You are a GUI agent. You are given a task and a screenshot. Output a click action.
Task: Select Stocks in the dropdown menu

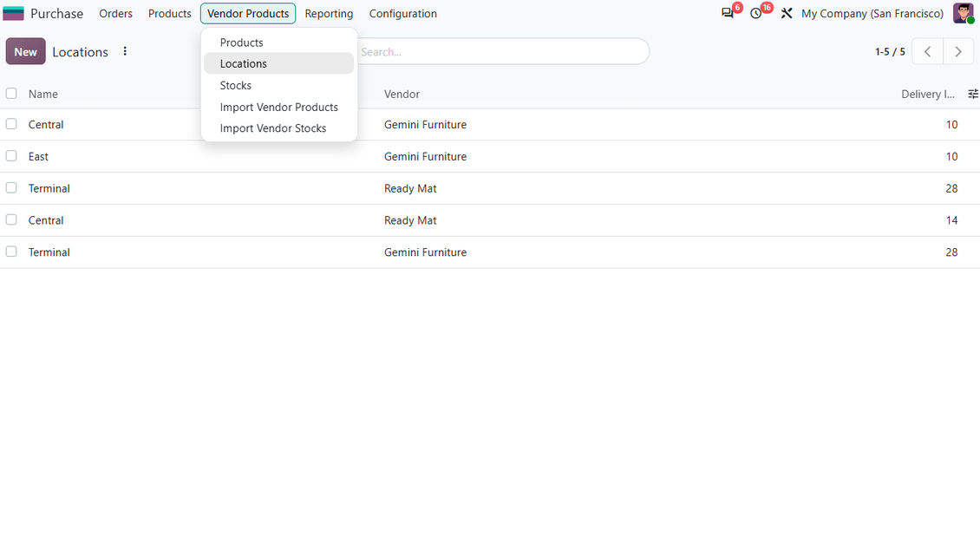[278, 85]
